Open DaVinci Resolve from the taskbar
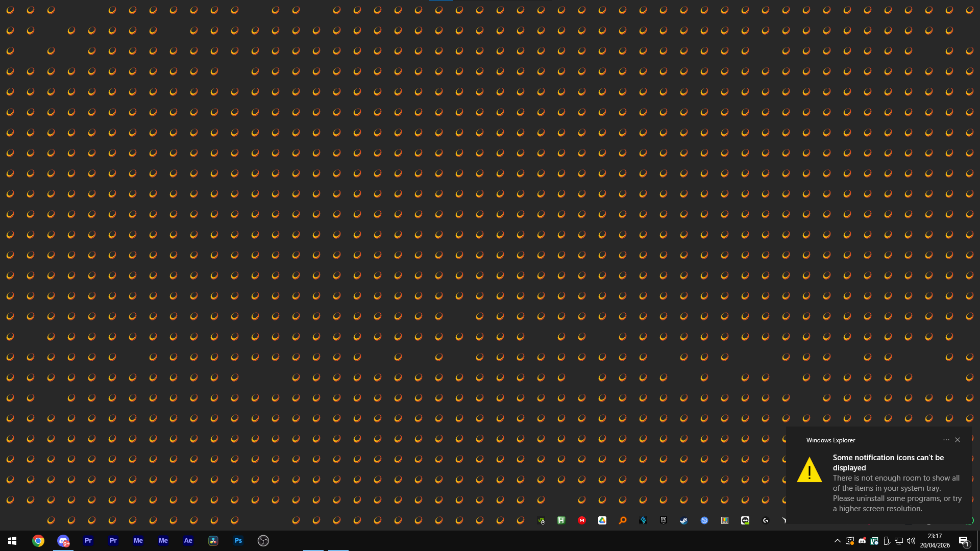This screenshot has width=980, height=551. point(213,541)
